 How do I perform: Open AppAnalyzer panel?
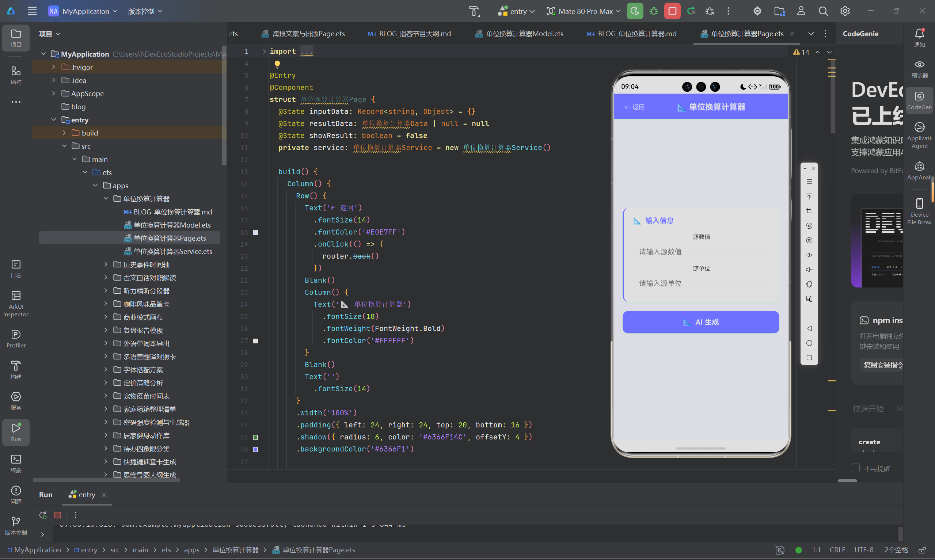click(919, 171)
